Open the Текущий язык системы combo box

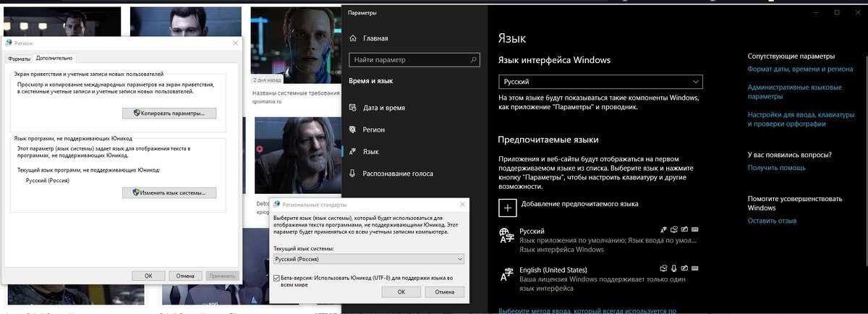pyautogui.click(x=369, y=258)
